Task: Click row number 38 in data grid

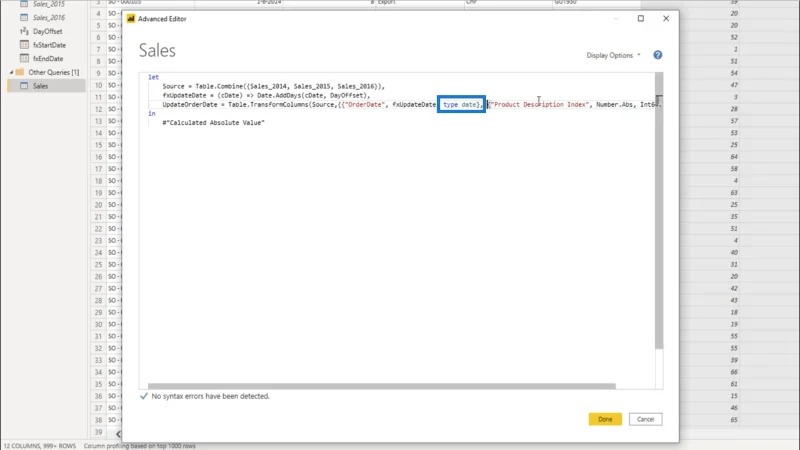Action: [98, 420]
